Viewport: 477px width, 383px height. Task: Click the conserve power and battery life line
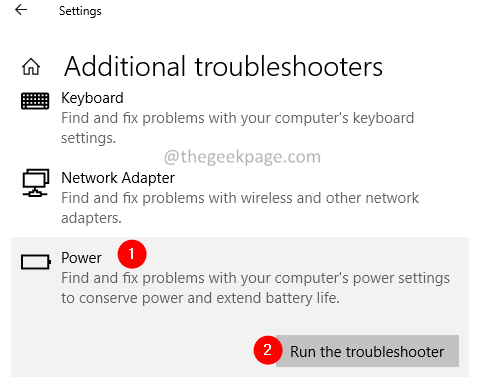coord(200,298)
